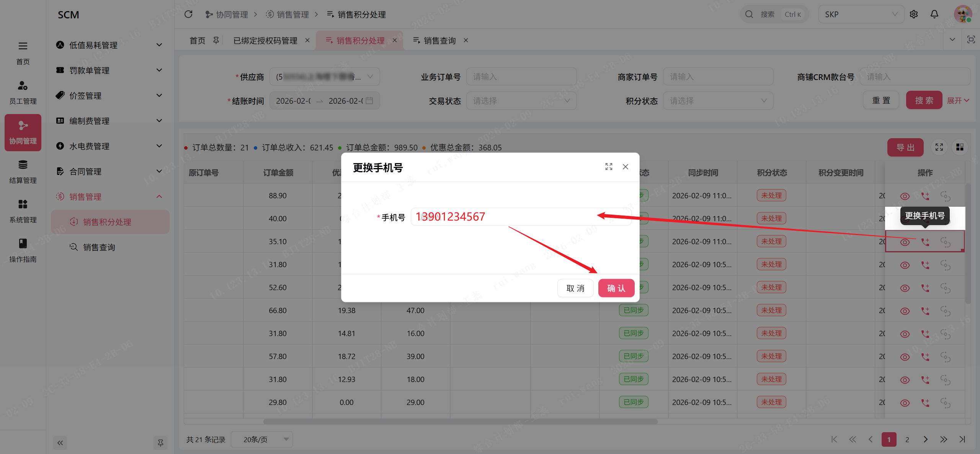
Task: Expand the dialog to fullscreen
Action: 609,167
